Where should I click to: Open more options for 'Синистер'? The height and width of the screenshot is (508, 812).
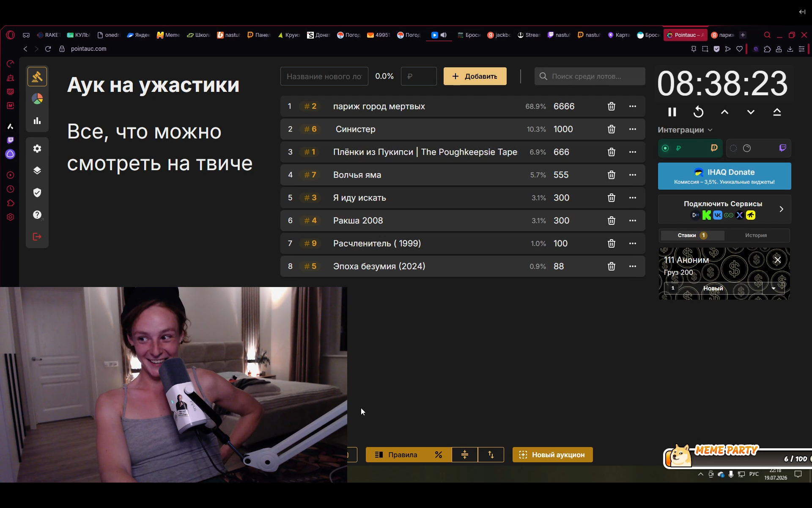[x=633, y=129]
